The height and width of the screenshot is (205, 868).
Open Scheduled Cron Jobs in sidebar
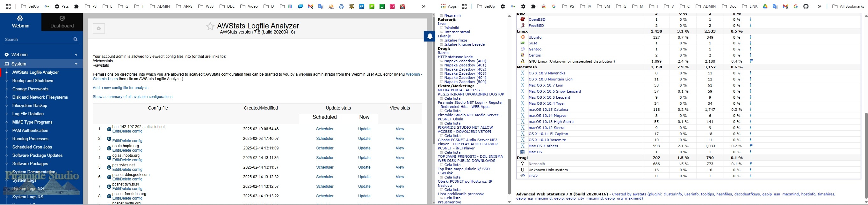pyautogui.click(x=32, y=147)
